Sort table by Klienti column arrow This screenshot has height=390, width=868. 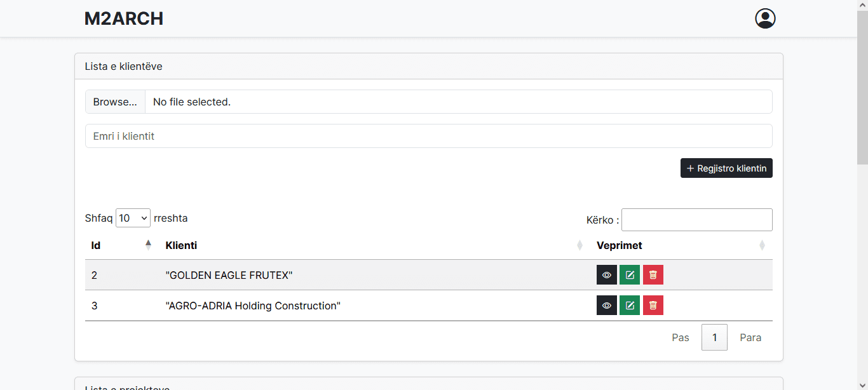tap(580, 245)
